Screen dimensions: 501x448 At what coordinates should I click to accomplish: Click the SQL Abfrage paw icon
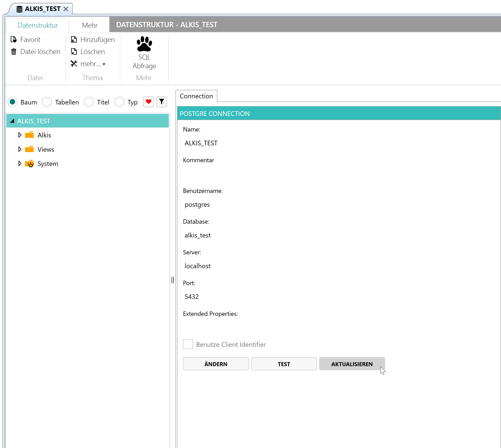pos(144,44)
